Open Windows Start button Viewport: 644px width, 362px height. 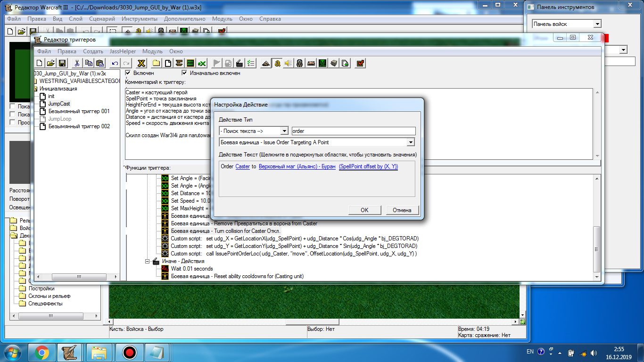[x=13, y=352]
